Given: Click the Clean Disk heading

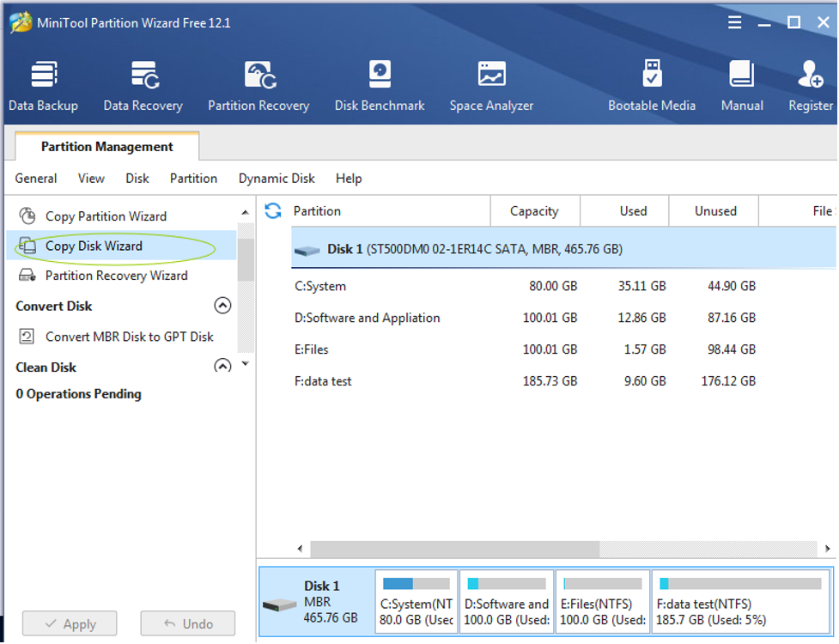Looking at the screenshot, I should pyautogui.click(x=46, y=368).
